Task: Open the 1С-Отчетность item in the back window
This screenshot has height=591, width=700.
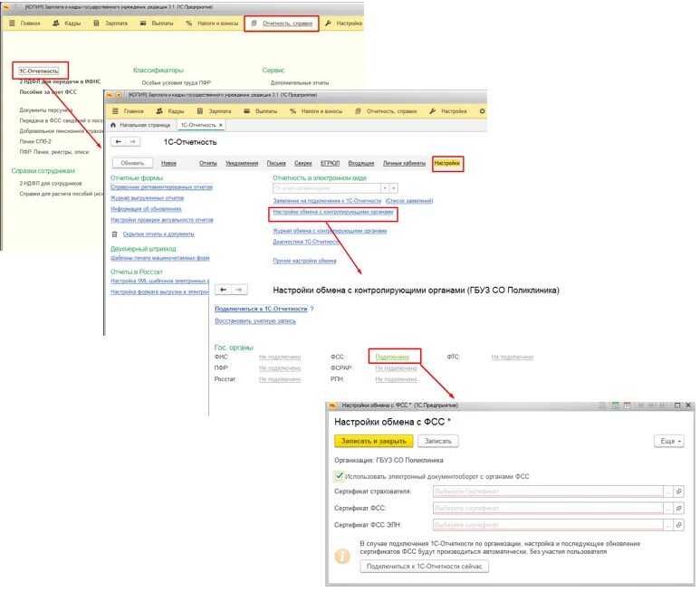Action: coord(39,71)
